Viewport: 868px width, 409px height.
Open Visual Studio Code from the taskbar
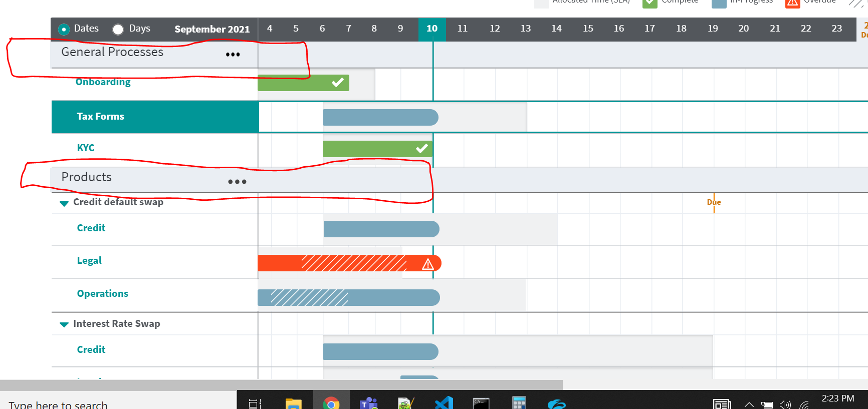[444, 403]
